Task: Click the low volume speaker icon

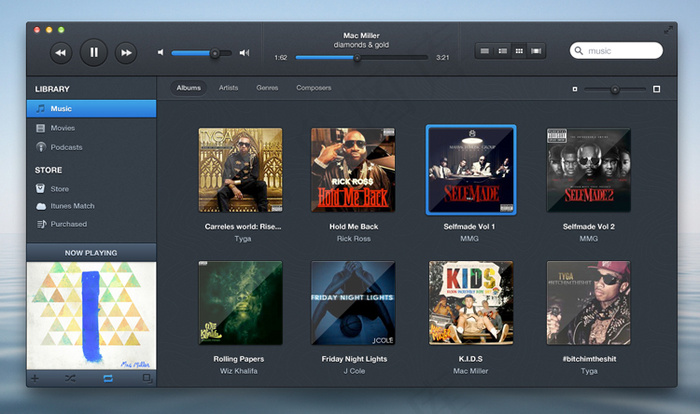Action: tap(161, 53)
